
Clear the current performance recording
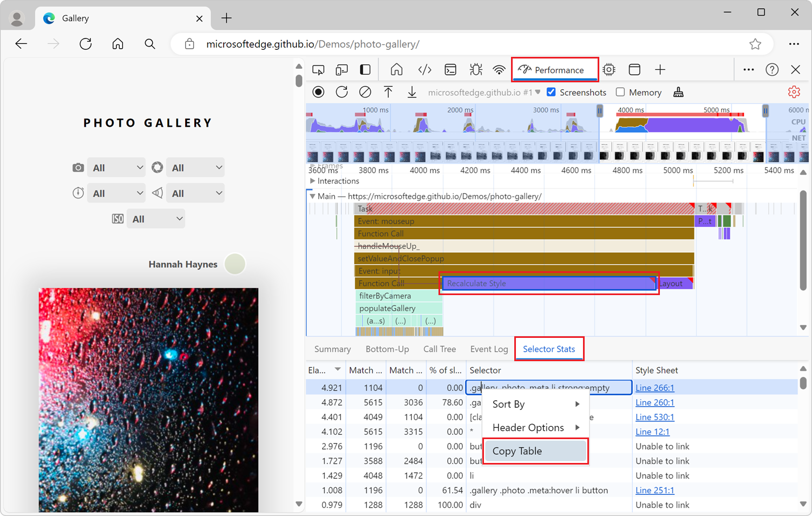(x=365, y=92)
